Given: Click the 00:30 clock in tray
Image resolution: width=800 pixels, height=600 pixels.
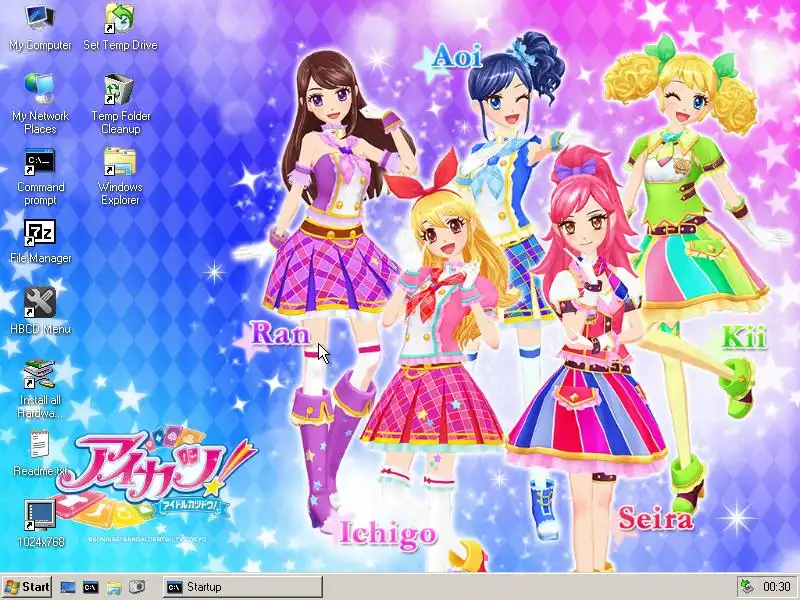Looking at the screenshot, I should point(777,587).
